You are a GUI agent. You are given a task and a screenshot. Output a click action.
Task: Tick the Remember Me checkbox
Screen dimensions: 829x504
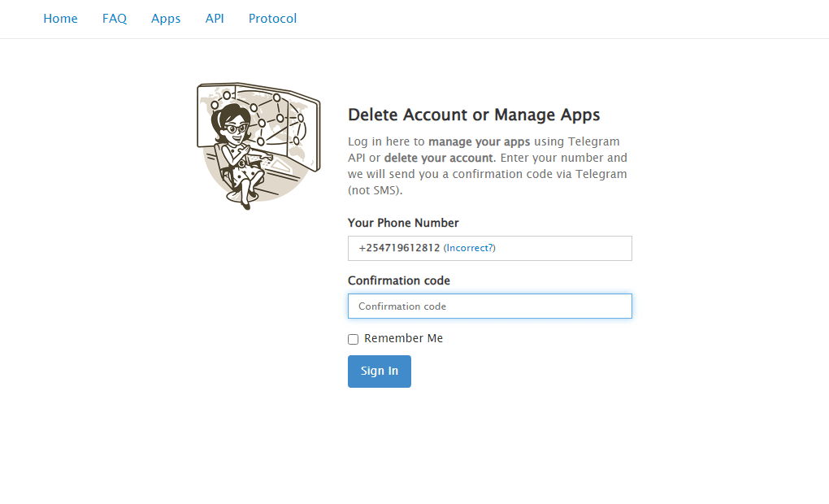354,339
